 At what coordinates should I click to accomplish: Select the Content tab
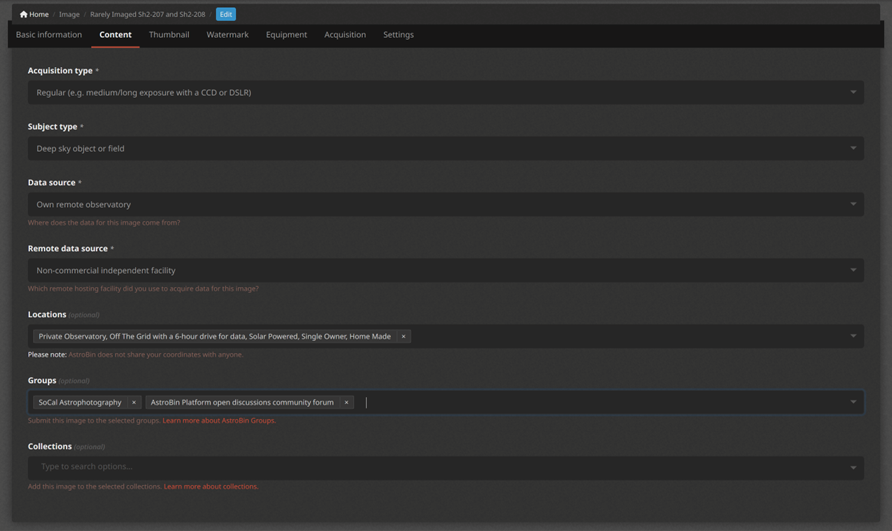tap(115, 35)
